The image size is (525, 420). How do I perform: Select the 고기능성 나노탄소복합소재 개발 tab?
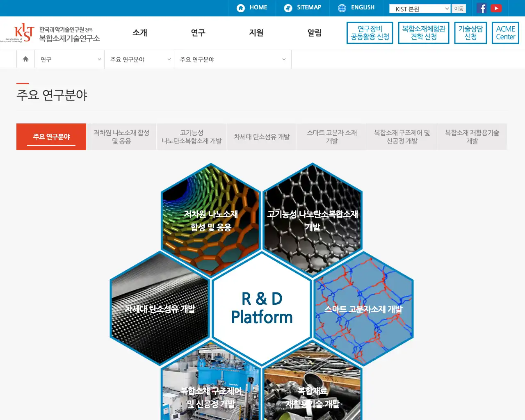click(x=192, y=137)
